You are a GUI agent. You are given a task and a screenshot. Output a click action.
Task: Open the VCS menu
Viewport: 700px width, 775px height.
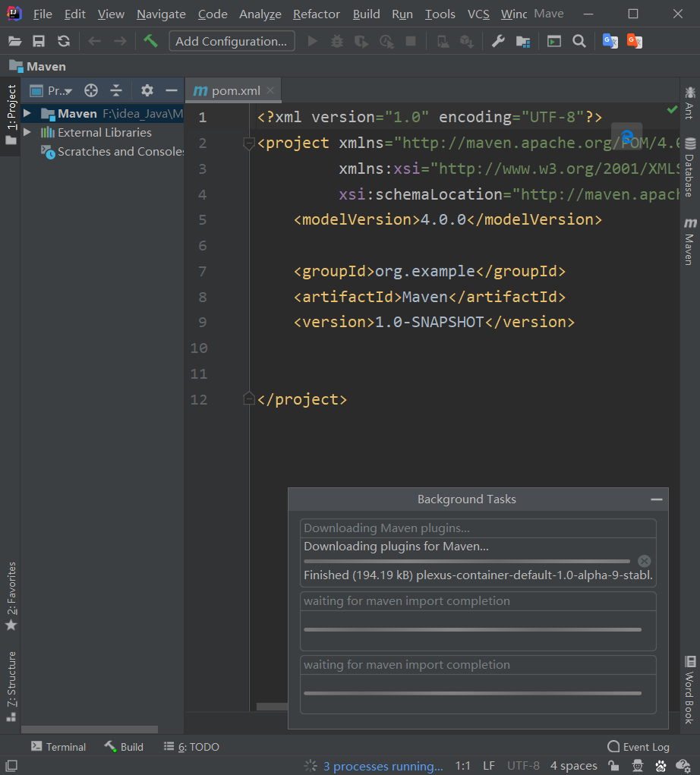pos(478,14)
